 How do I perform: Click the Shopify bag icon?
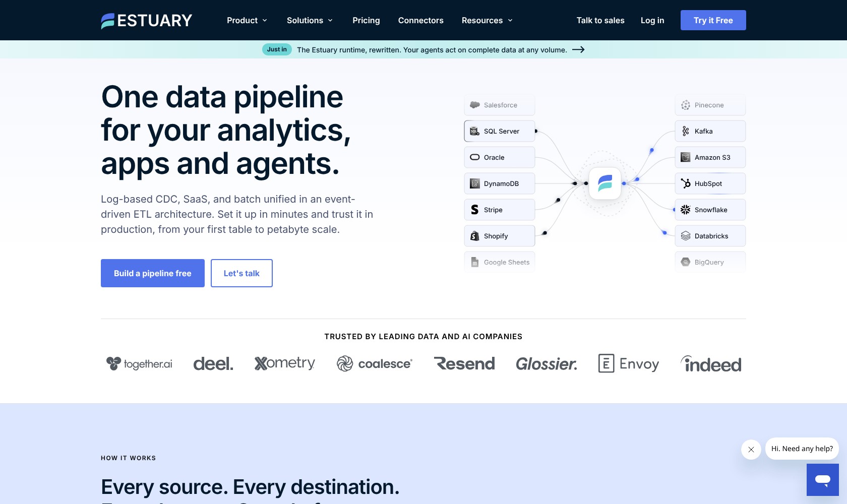474,236
